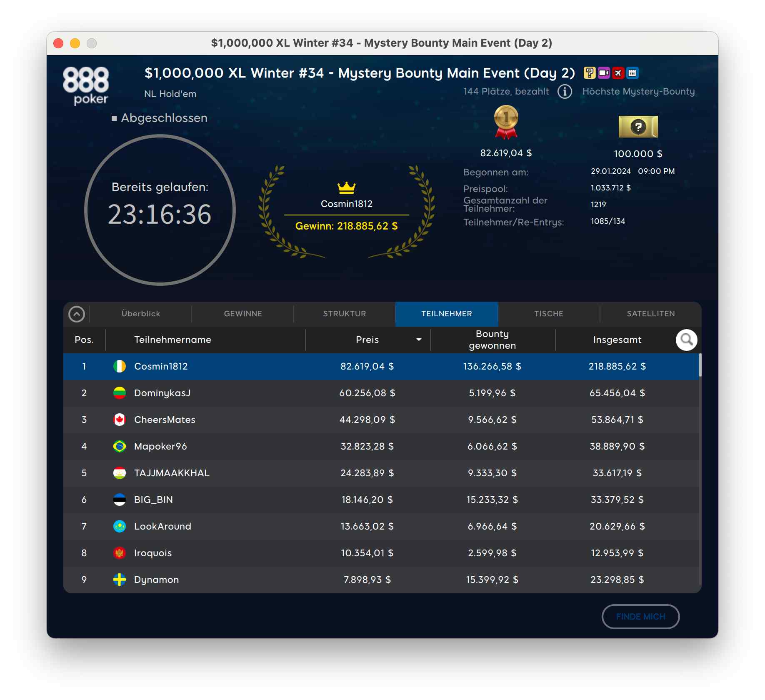Click the gold first place medal
This screenshot has width=765, height=700.
506,122
